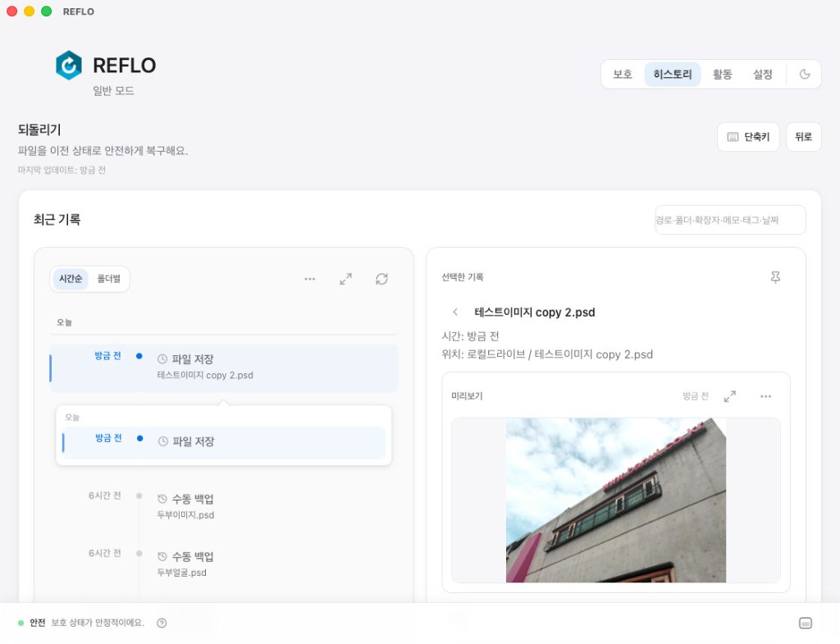Click the panel icon at the status bar's right end
The height and width of the screenshot is (644, 840).
click(806, 623)
